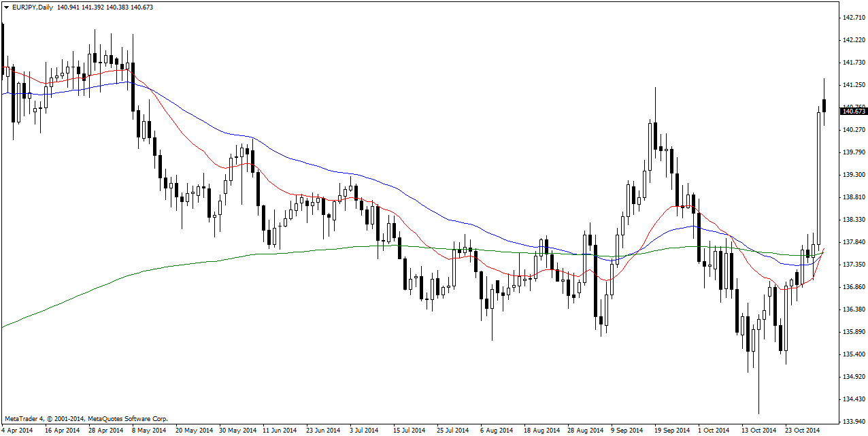Click the tall white candle near chart's right end
The height and width of the screenshot is (436, 868).
[x=818, y=177]
